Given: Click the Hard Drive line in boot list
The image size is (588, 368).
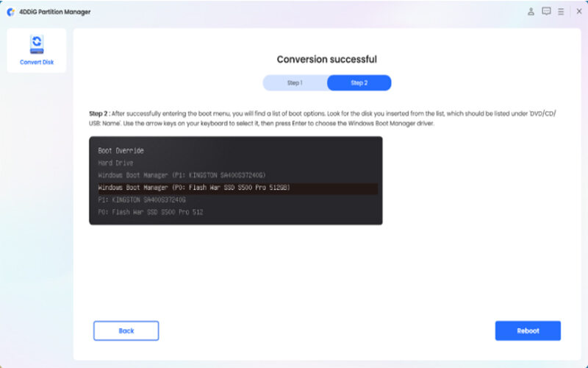Looking at the screenshot, I should [x=115, y=163].
